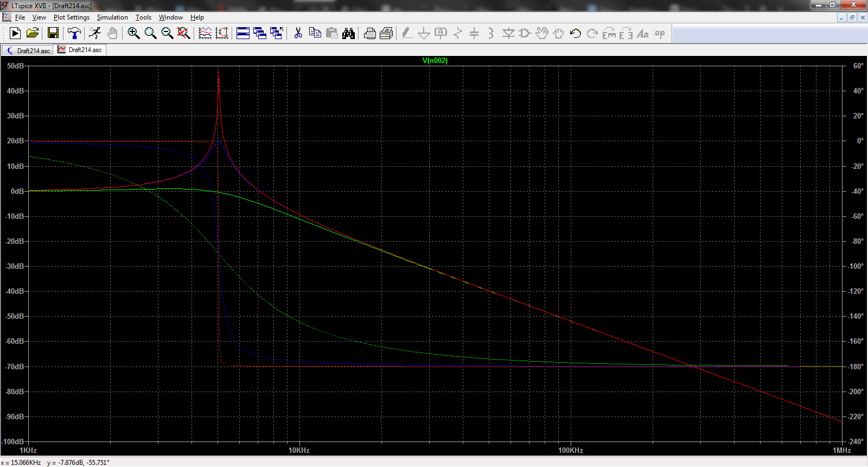Open a file with the folder icon
868x467 pixels.
coord(33,33)
